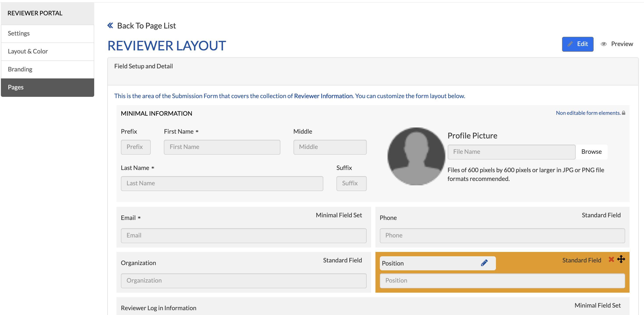
Task: Click the Middle input field
Action: pos(330,147)
